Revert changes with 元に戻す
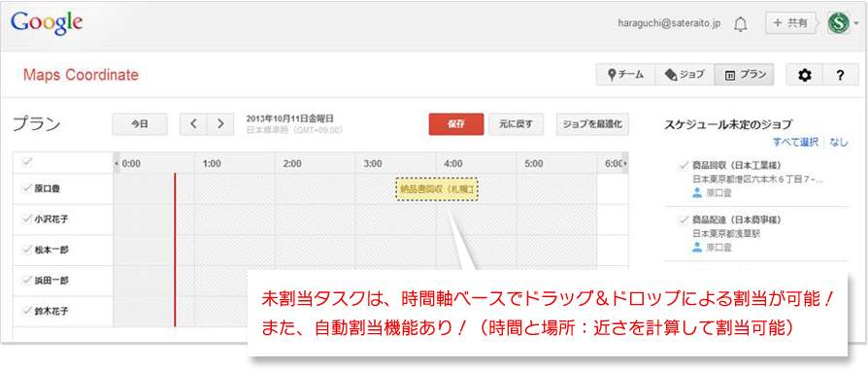The height and width of the screenshot is (370, 868). 516,124
